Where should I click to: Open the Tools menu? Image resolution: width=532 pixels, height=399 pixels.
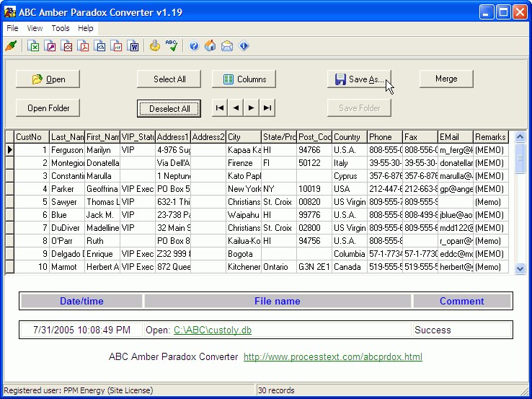coord(61,28)
